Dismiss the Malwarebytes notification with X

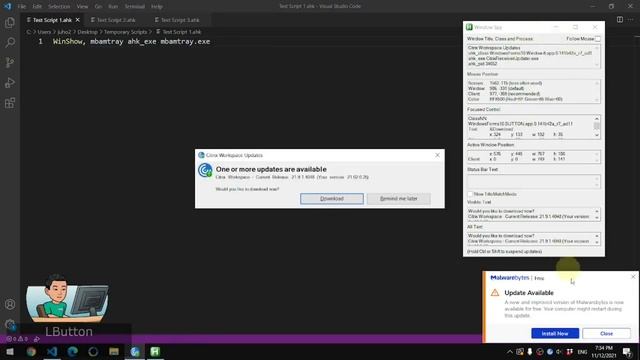[633, 277]
